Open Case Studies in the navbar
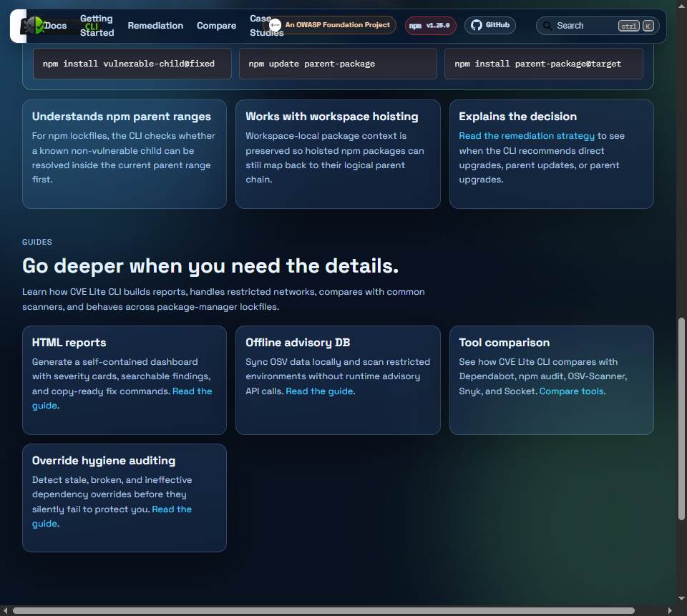This screenshot has width=687, height=616. [x=266, y=26]
